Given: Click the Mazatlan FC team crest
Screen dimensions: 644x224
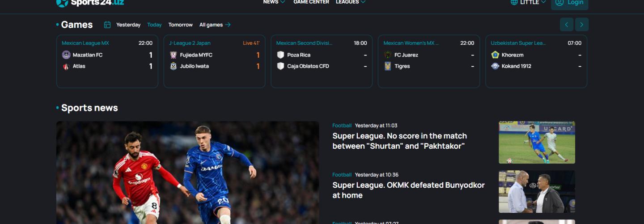Looking at the screenshot, I should pos(66,55).
